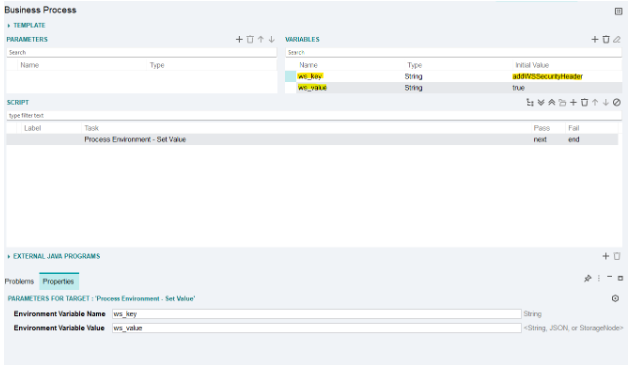The image size is (634, 370).
Task: Click the Environment Variable Name field
Action: (317, 314)
